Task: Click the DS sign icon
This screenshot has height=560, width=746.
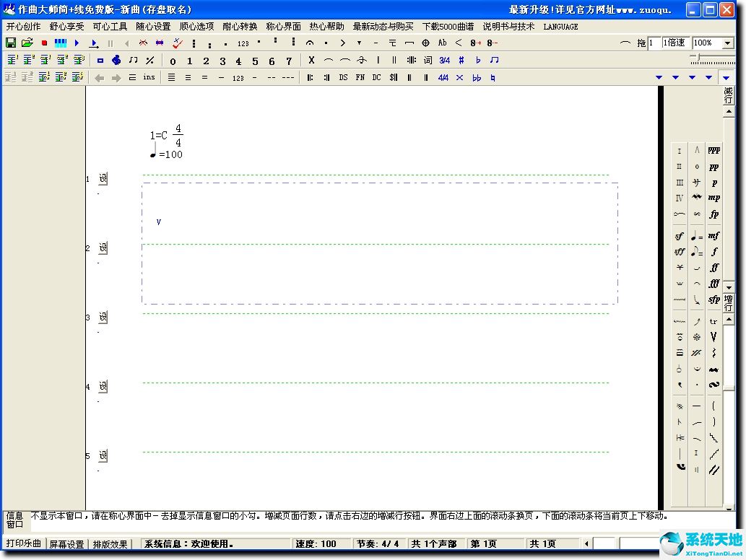Action: click(343, 77)
